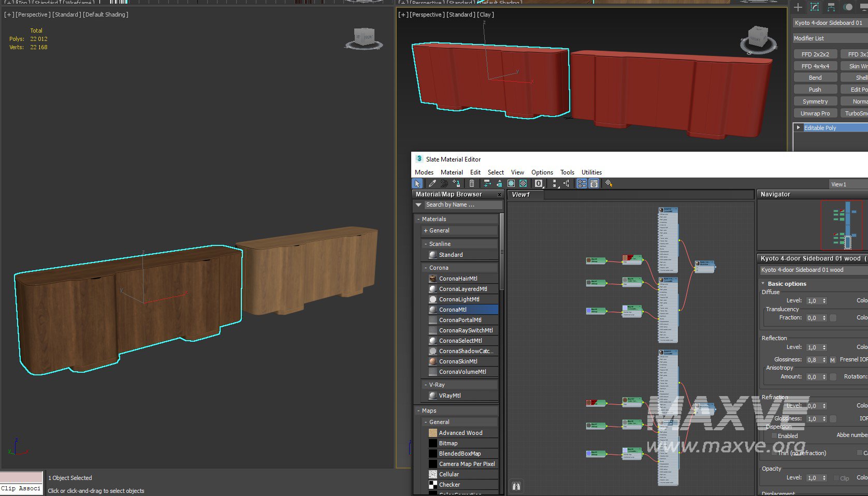The image size is (868, 496).
Task: Toggle the Glossiness M map button
Action: (x=832, y=360)
